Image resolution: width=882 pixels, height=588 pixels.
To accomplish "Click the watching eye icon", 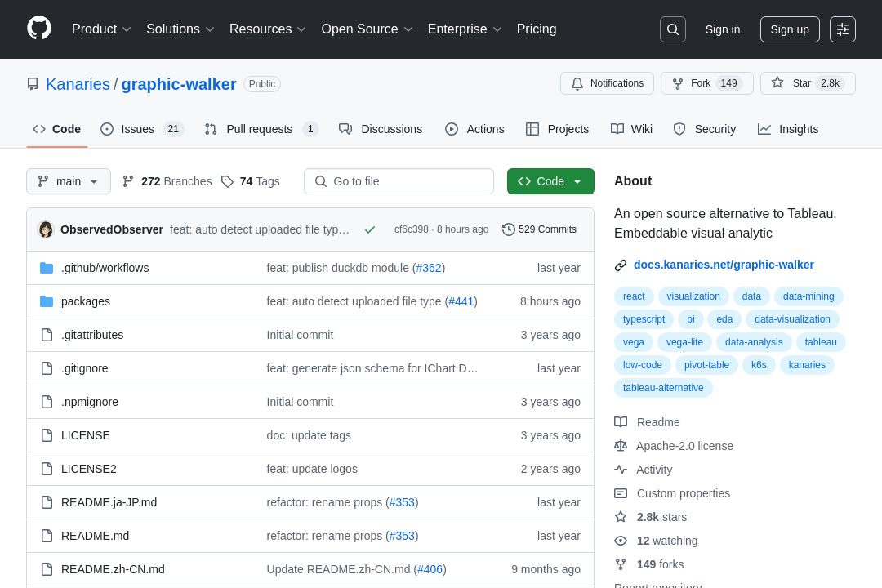I will coord(621,541).
